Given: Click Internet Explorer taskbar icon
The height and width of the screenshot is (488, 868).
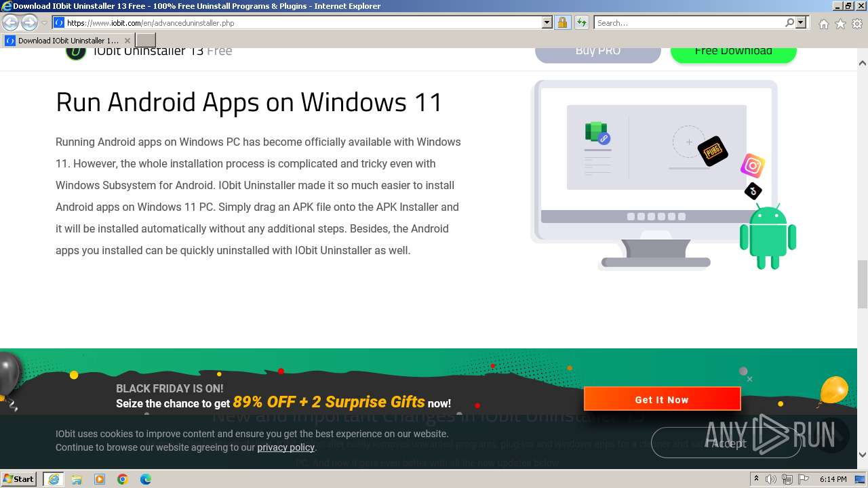Looking at the screenshot, I should tap(54, 479).
